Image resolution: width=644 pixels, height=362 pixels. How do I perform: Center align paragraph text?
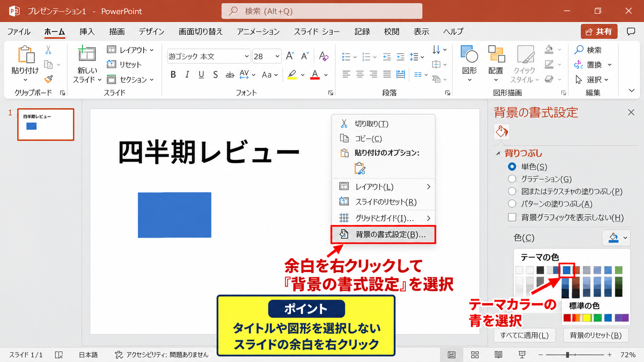(360, 74)
